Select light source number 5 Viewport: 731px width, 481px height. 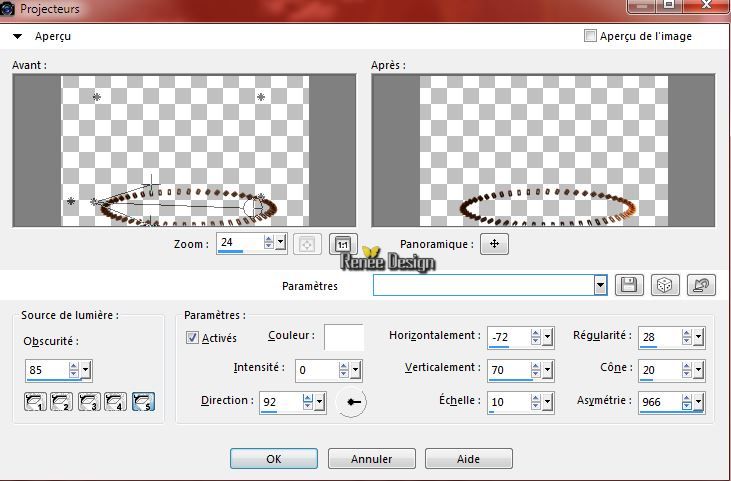(143, 401)
